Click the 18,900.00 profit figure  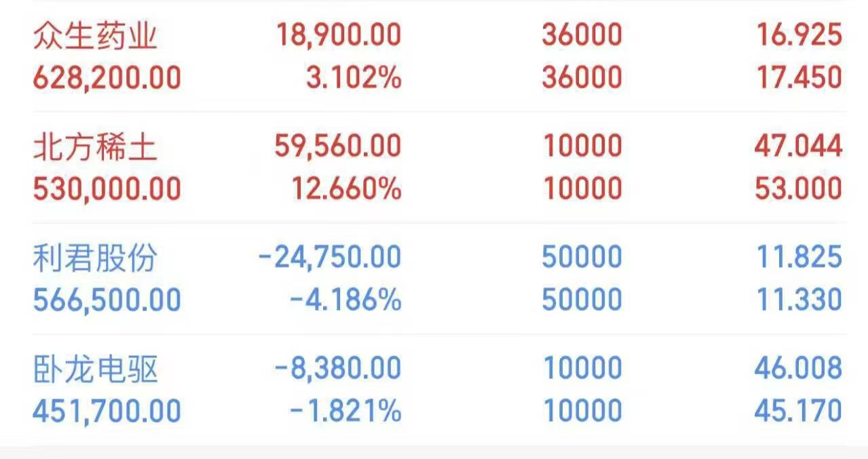(338, 35)
